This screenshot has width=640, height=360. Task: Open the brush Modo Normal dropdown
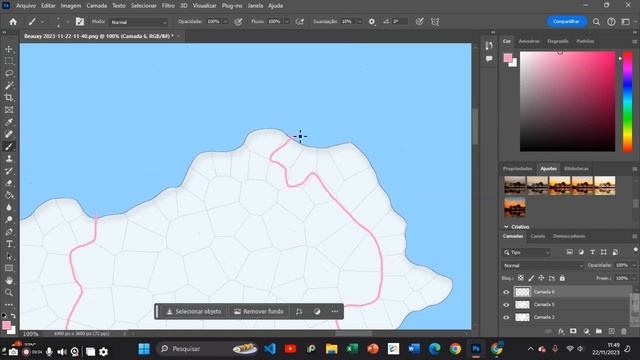coord(139,22)
